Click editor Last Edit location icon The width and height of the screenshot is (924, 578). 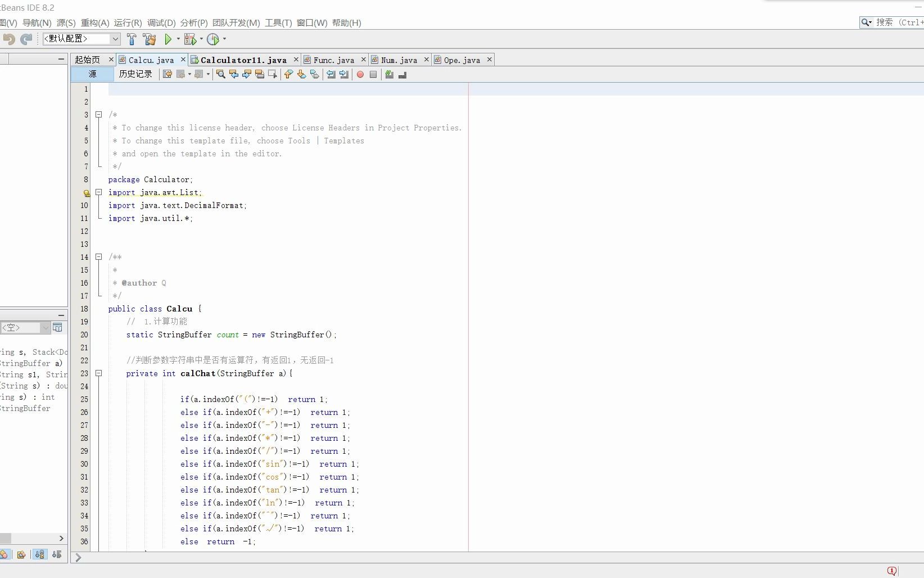coord(167,74)
